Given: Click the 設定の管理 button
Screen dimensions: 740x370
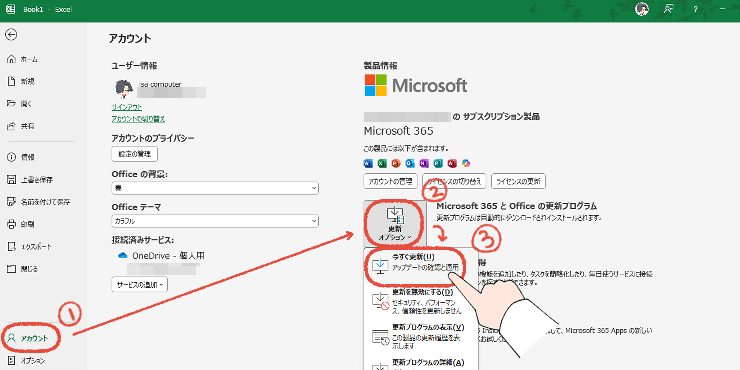Looking at the screenshot, I should click(135, 153).
